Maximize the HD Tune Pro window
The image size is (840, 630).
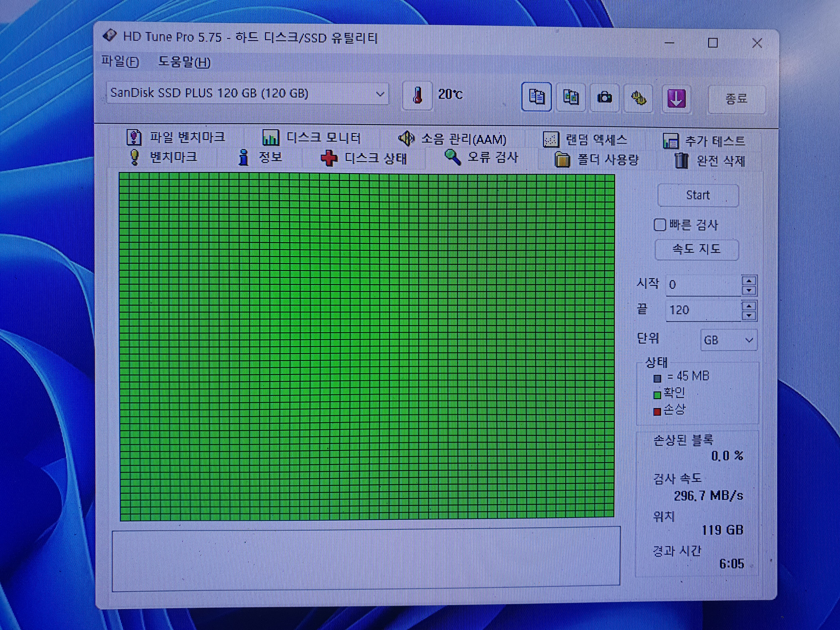[713, 42]
